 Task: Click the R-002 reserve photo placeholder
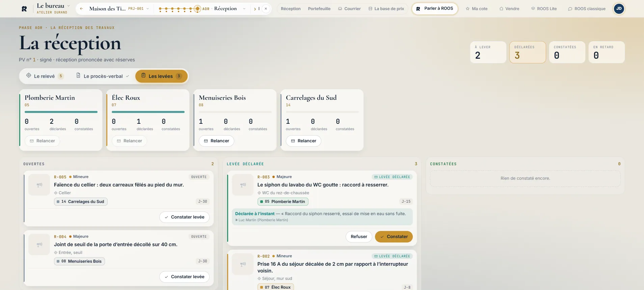coord(243,264)
